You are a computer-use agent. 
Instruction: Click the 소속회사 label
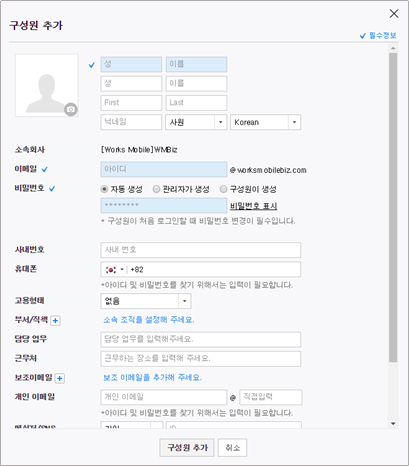(30, 150)
